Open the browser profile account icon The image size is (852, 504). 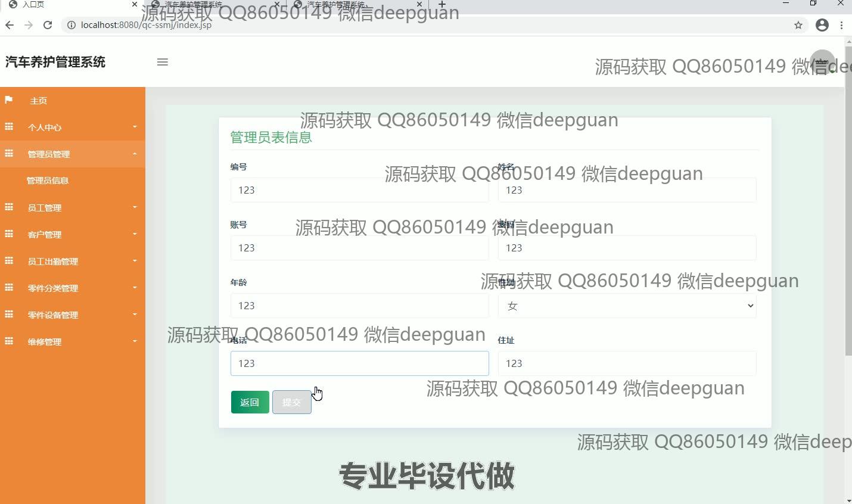pos(822,25)
